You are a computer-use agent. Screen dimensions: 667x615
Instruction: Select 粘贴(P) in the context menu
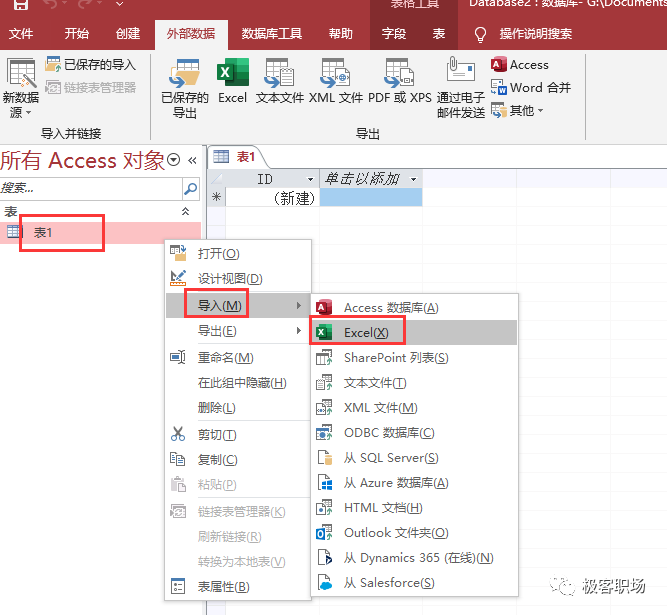coord(238,485)
